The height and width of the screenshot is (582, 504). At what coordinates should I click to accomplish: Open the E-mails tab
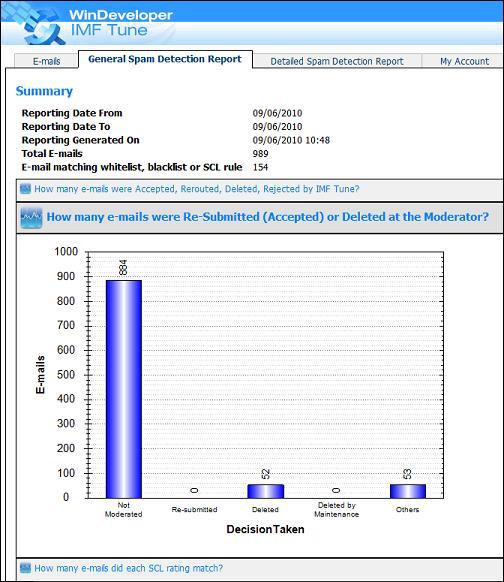coord(46,61)
